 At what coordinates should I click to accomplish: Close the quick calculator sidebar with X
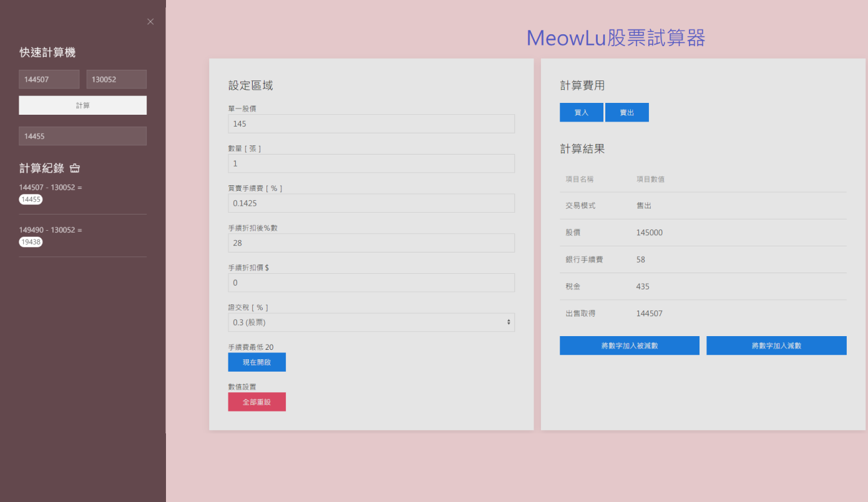[150, 21]
